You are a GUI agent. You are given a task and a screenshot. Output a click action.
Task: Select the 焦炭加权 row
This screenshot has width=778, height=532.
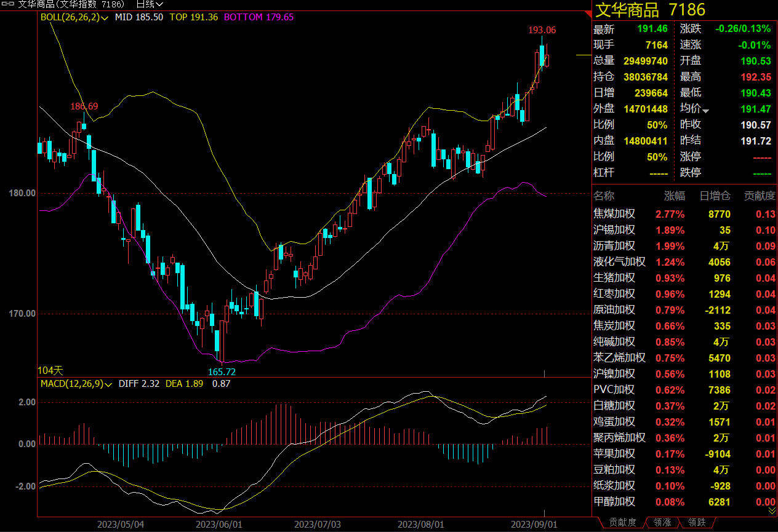click(684, 326)
